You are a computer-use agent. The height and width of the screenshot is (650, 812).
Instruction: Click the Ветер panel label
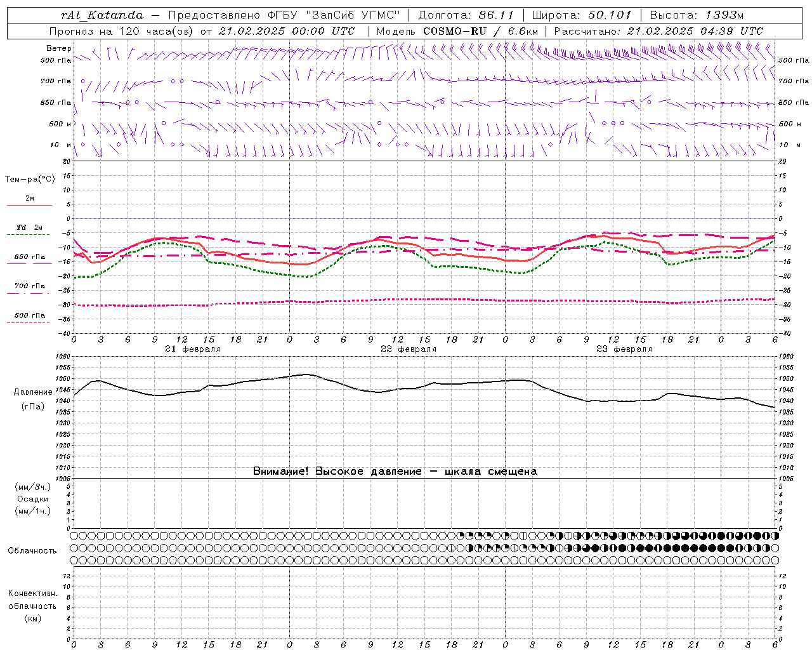pyautogui.click(x=59, y=48)
